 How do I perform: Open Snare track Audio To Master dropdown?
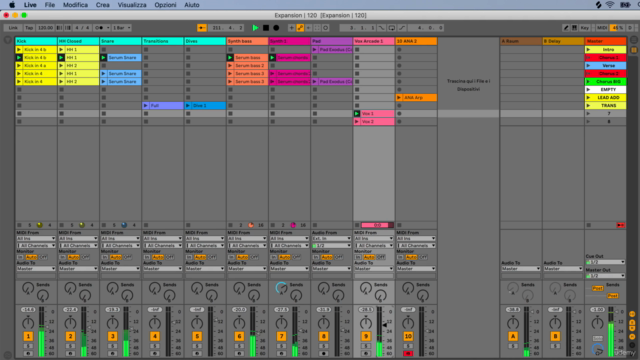tap(120, 269)
